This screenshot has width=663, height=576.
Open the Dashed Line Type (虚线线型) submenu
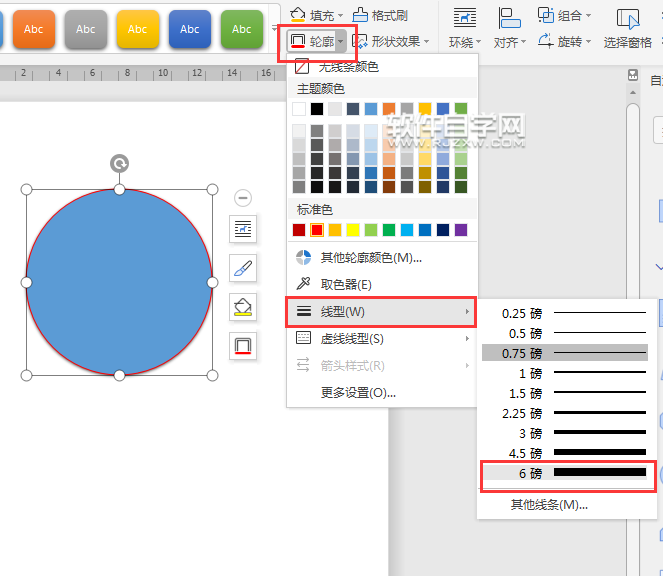pyautogui.click(x=382, y=338)
